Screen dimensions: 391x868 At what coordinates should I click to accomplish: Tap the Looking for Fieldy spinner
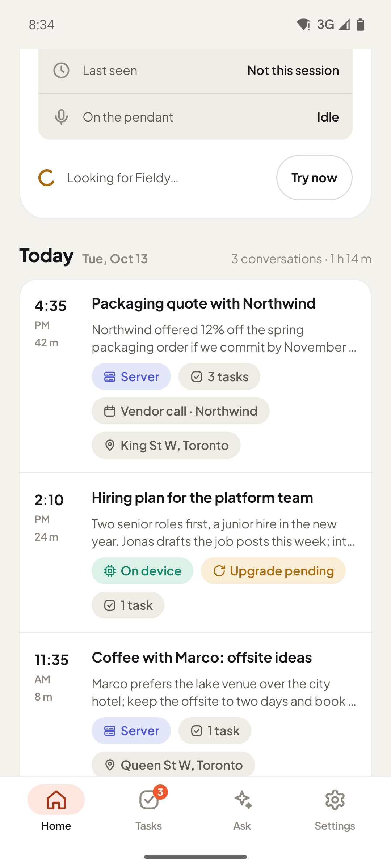click(47, 178)
